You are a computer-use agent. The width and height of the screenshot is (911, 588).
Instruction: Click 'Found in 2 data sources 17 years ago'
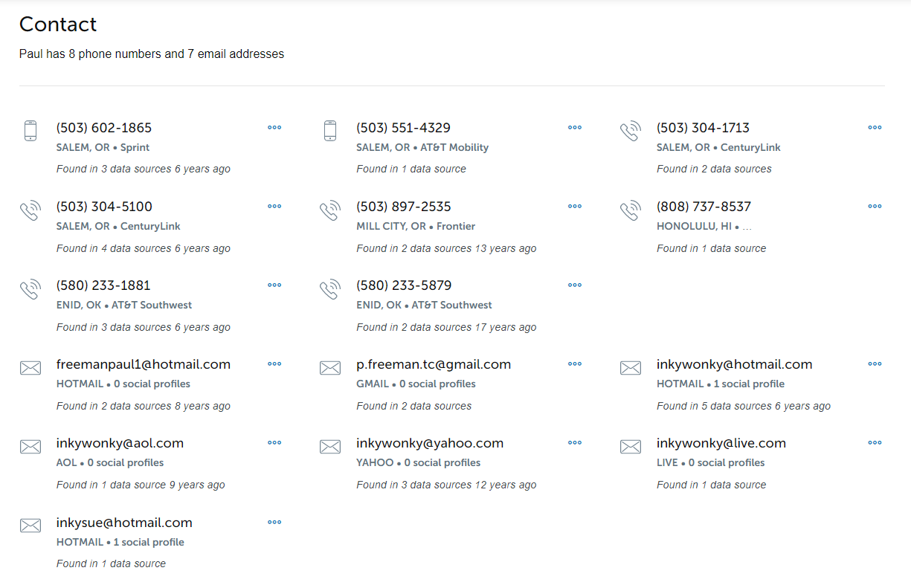[x=446, y=327]
